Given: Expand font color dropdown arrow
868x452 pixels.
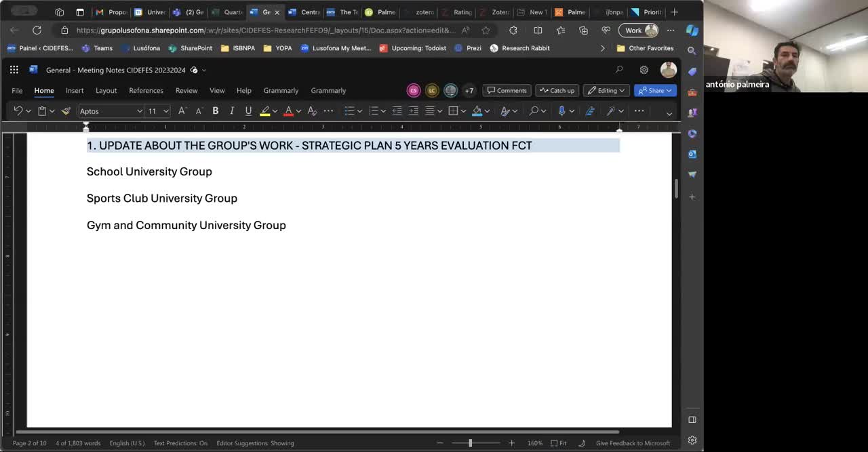Looking at the screenshot, I should click(298, 111).
